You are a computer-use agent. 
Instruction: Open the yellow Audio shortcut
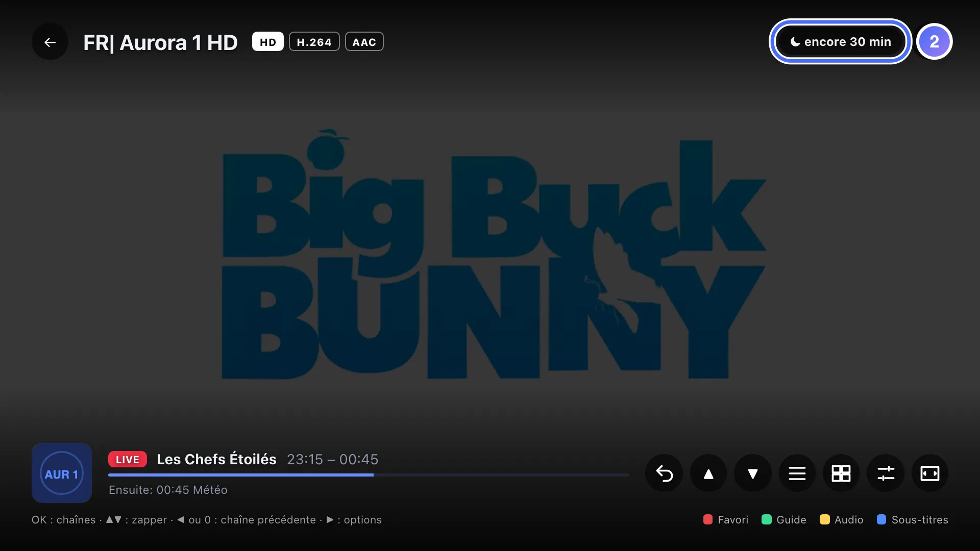pos(842,520)
